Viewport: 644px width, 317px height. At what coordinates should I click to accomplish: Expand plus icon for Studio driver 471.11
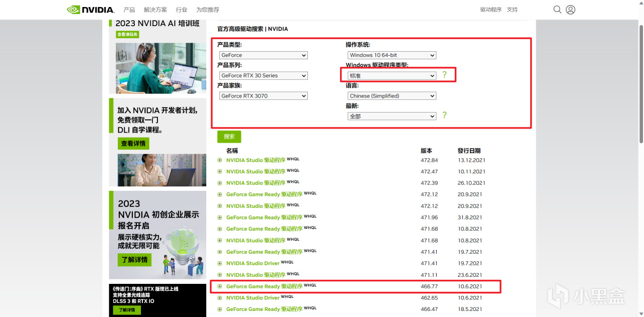[220, 275]
